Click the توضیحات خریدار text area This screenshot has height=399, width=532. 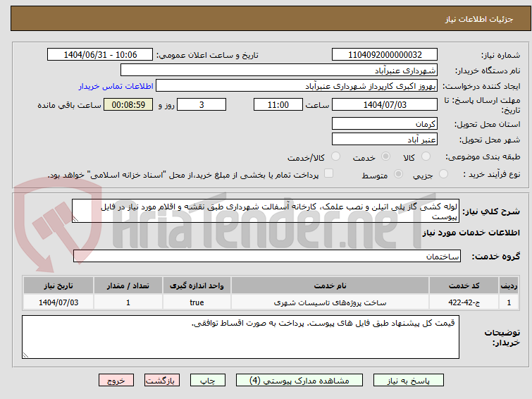240,337
